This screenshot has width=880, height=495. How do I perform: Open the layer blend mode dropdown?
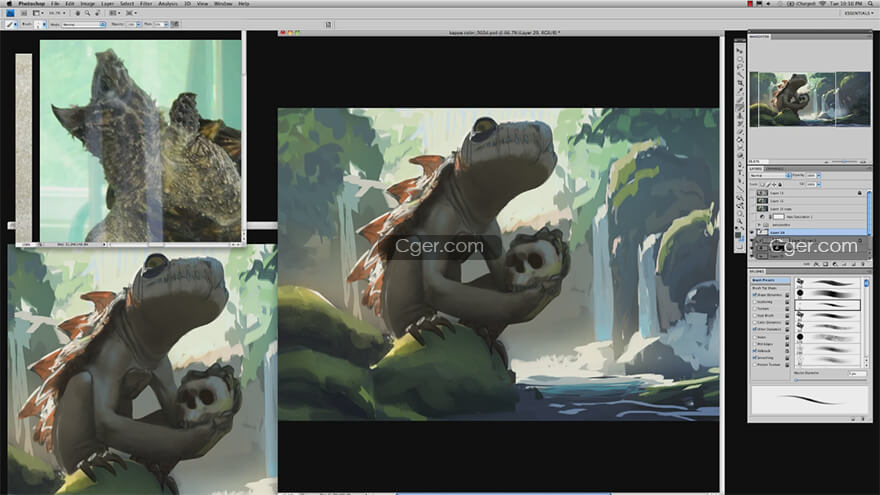(771, 176)
